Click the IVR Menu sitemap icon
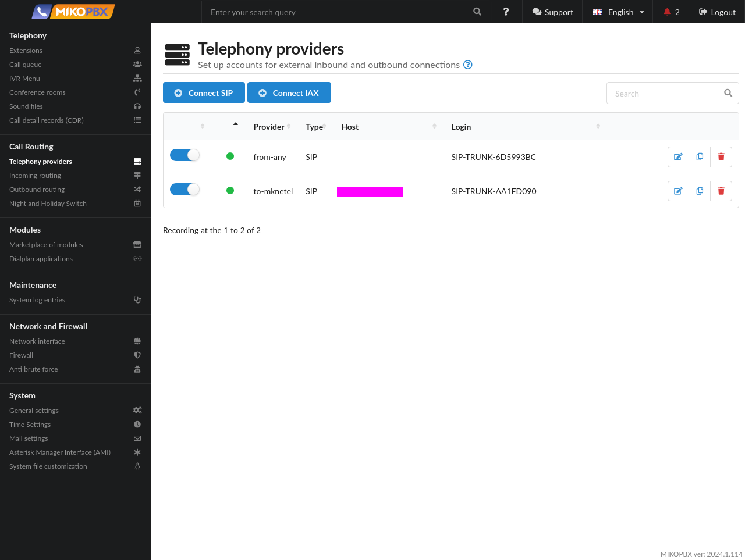Viewport: 745px width, 560px height. point(137,79)
